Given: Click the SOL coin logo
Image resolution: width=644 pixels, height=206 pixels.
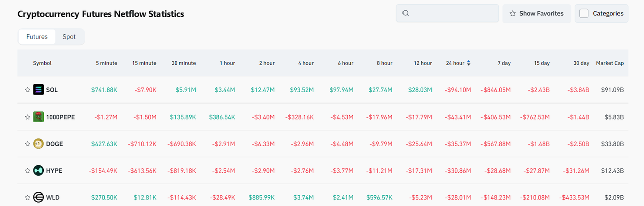Looking at the screenshot, I should coord(39,90).
